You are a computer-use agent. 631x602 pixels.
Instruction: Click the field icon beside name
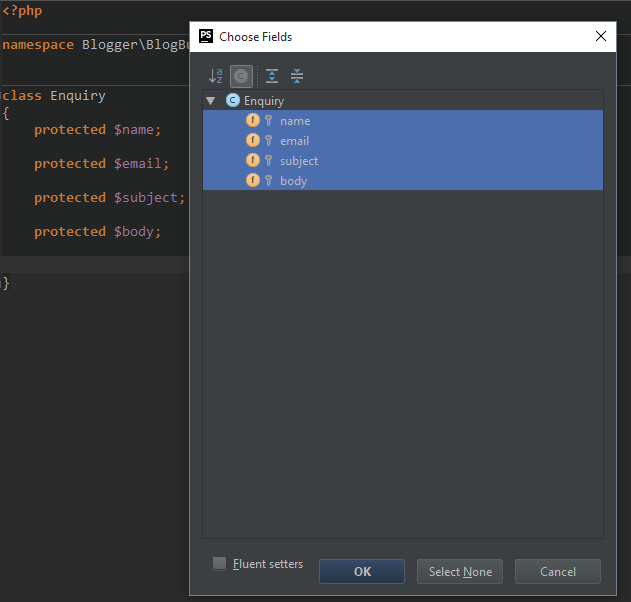click(x=253, y=121)
